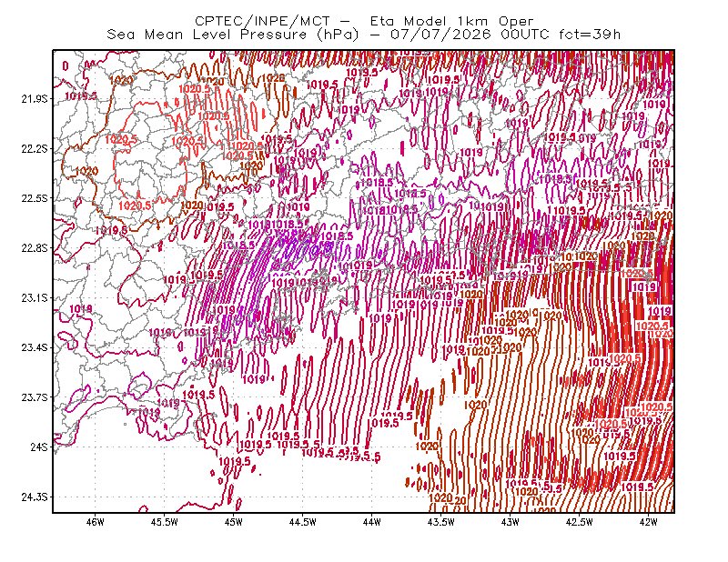Pick the longitude label 43W
This screenshot has height=562, width=728.
(511, 522)
